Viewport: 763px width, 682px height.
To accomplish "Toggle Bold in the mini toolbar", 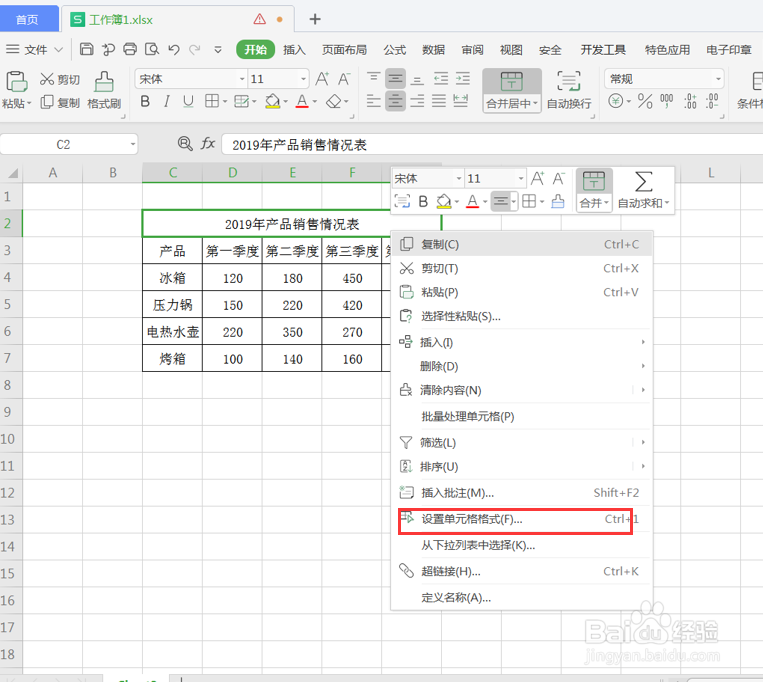I will (x=423, y=201).
